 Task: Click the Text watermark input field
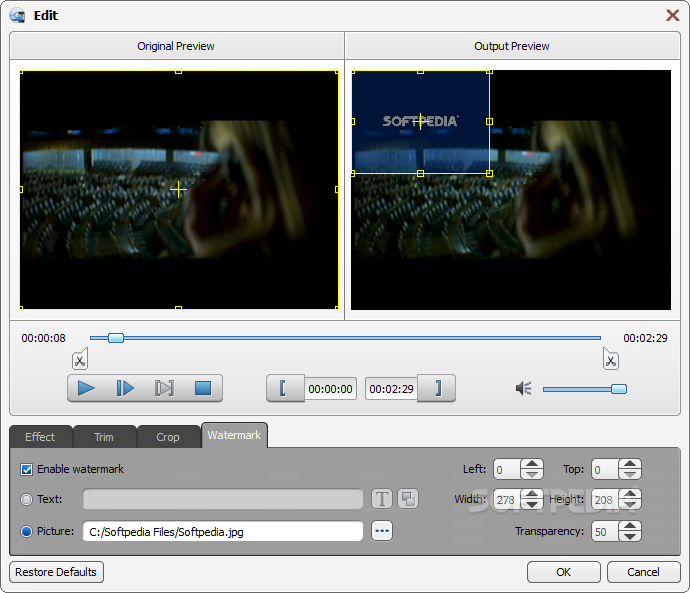223,499
